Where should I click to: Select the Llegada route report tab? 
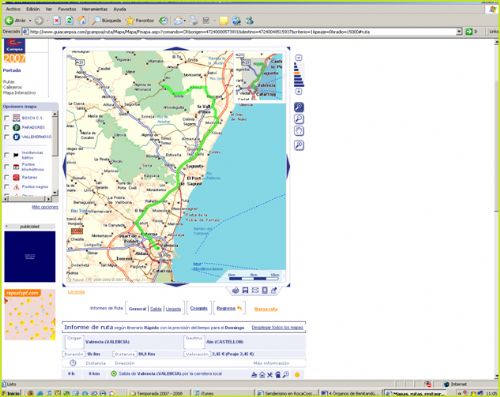173,309
